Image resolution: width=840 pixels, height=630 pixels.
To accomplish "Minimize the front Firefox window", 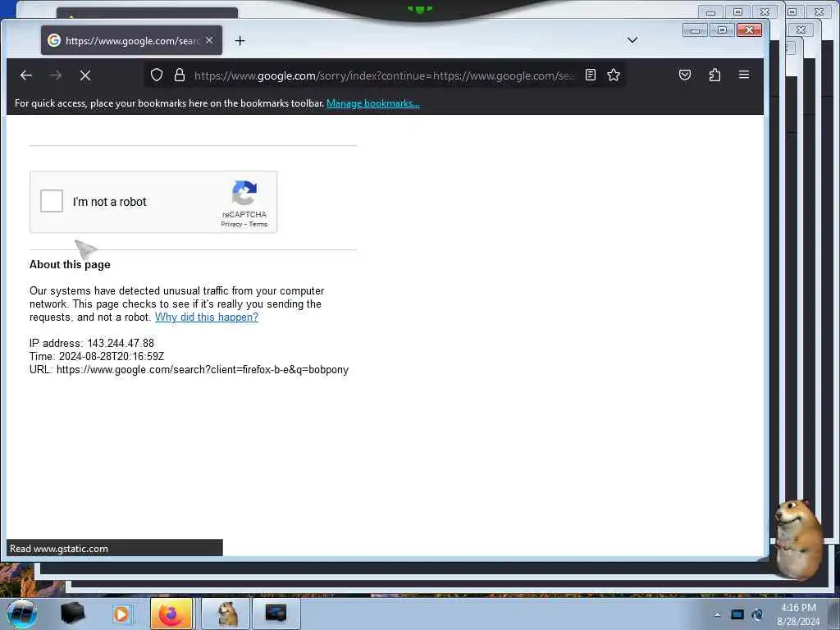I will coord(695,30).
